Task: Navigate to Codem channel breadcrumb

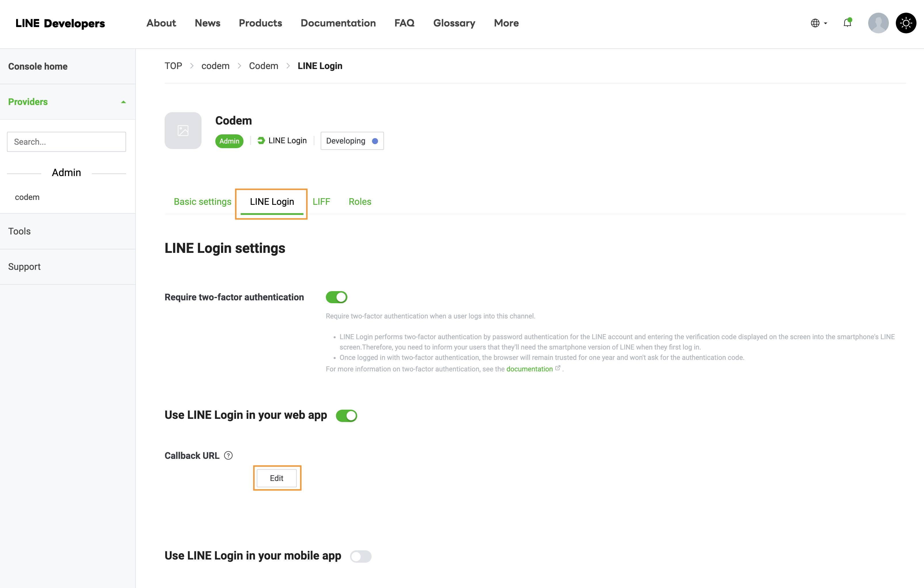Action: point(263,66)
